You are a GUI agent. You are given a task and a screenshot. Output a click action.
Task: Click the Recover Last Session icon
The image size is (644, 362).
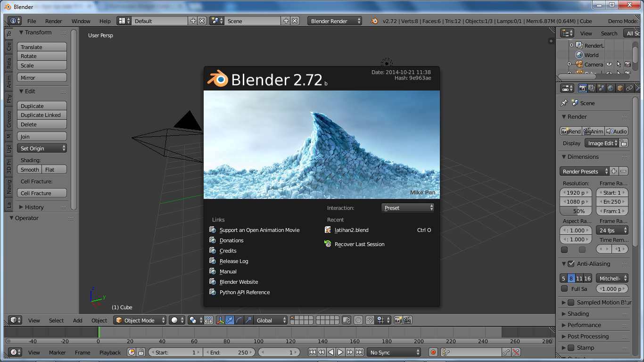click(328, 244)
